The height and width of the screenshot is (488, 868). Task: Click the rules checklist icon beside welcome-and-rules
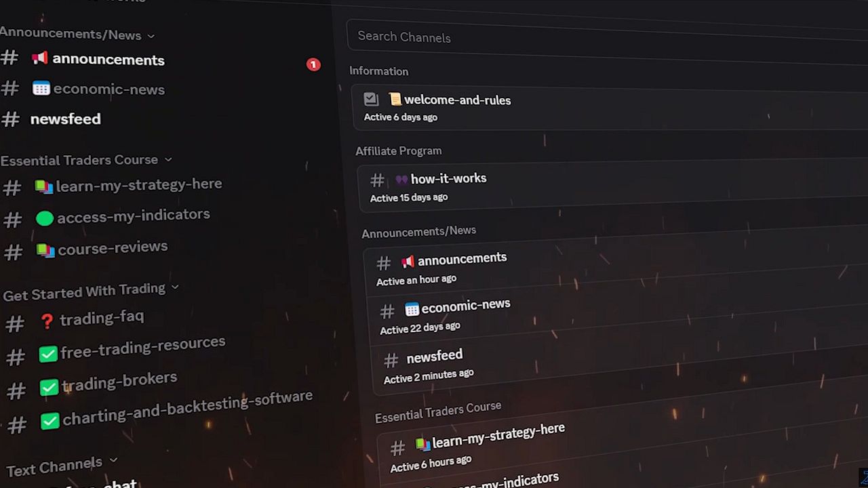371,99
